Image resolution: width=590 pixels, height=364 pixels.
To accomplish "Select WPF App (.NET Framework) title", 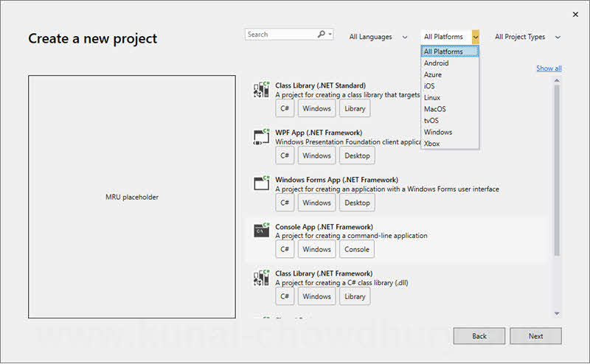I will (x=319, y=133).
